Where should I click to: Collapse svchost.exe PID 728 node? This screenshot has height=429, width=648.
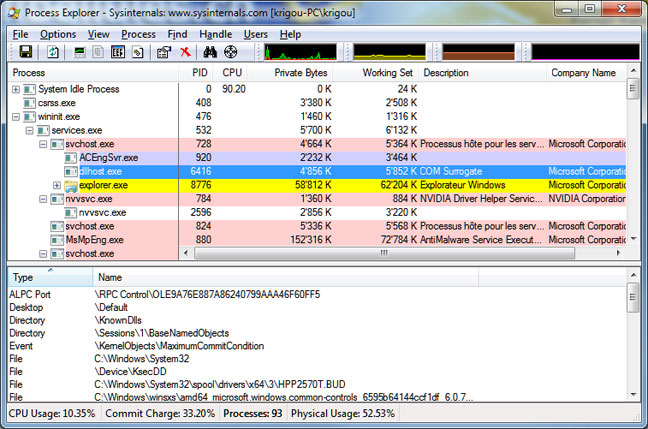(x=43, y=144)
